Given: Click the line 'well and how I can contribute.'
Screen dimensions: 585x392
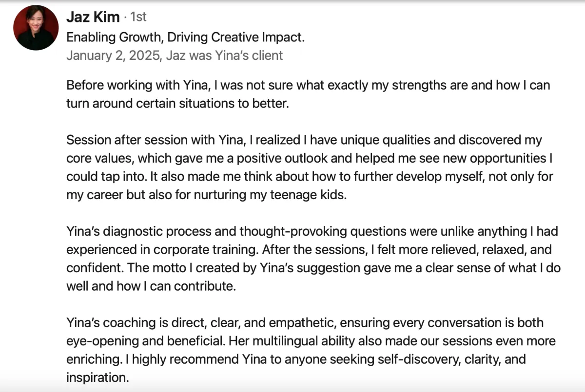Looking at the screenshot, I should point(151,286).
